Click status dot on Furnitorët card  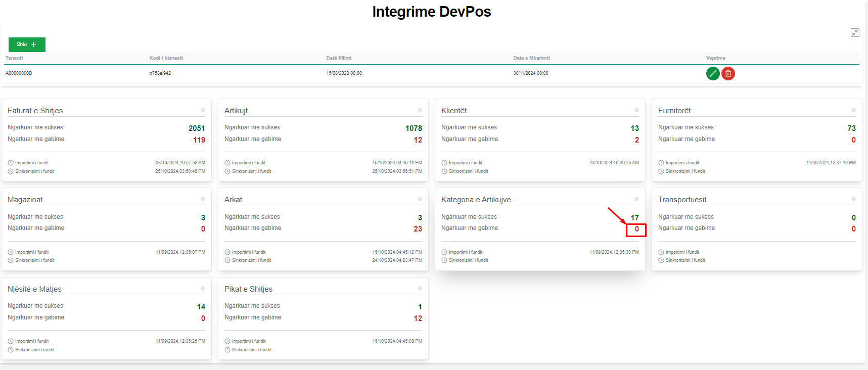click(x=853, y=110)
